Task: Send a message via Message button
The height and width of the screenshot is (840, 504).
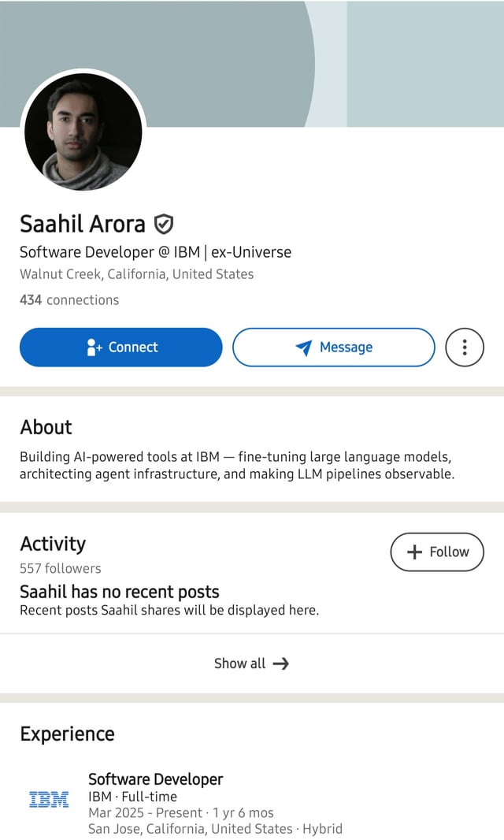Action: point(334,348)
